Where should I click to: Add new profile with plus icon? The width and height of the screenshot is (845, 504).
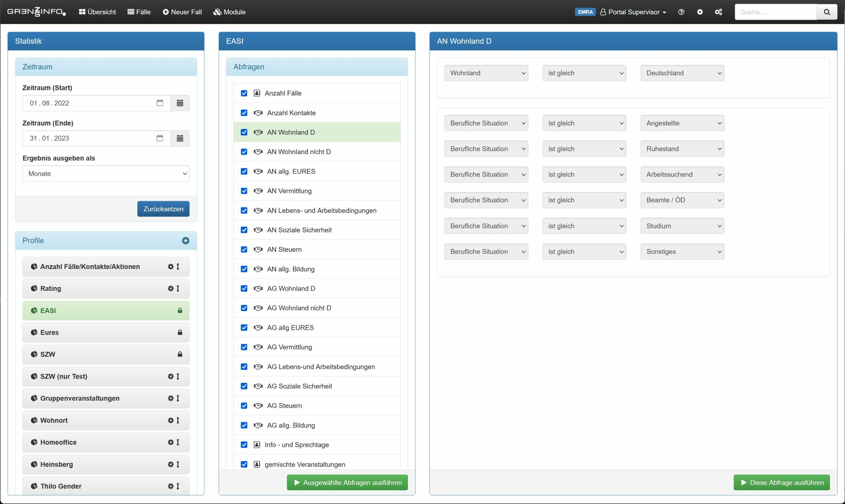pos(186,240)
